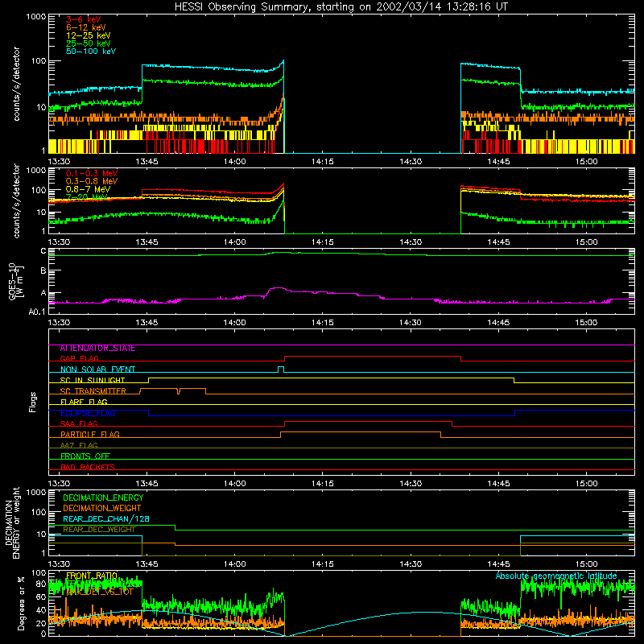Select the FLARE_FLAG label

point(84,402)
